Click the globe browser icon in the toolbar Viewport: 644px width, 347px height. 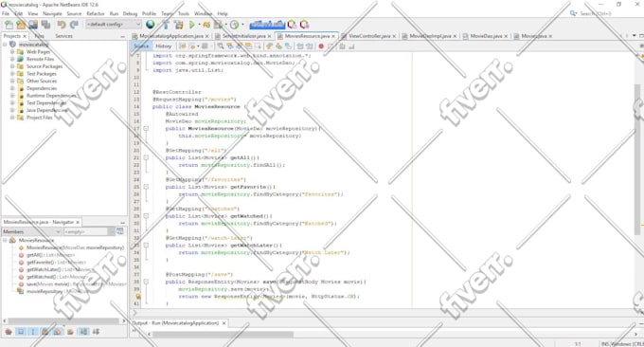[151, 25]
